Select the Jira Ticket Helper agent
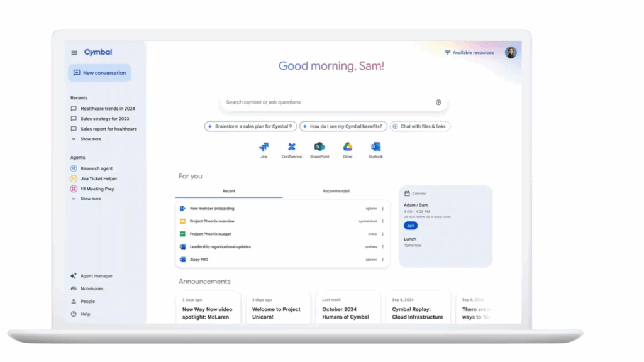 (94, 178)
